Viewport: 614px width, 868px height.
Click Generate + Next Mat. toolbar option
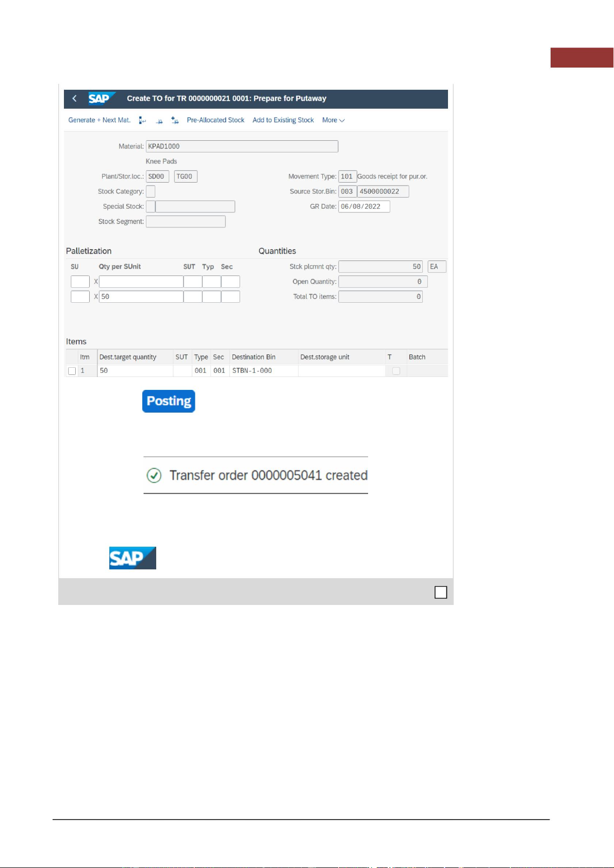(99, 120)
